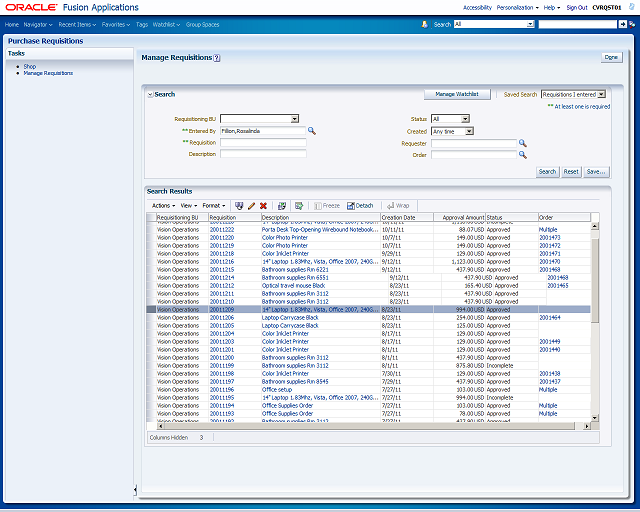Open the Actions menu in results
This screenshot has height=512, width=640.
tap(164, 206)
